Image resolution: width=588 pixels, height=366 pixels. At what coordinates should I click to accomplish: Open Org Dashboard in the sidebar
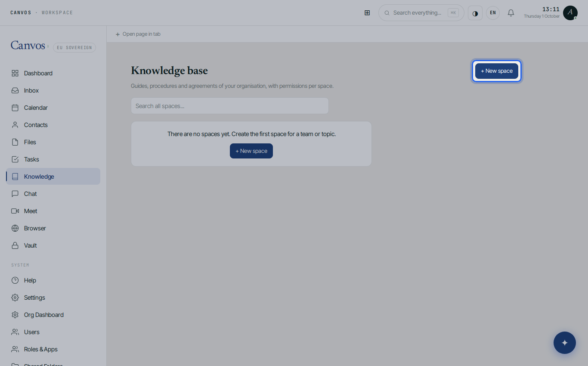coord(53,315)
